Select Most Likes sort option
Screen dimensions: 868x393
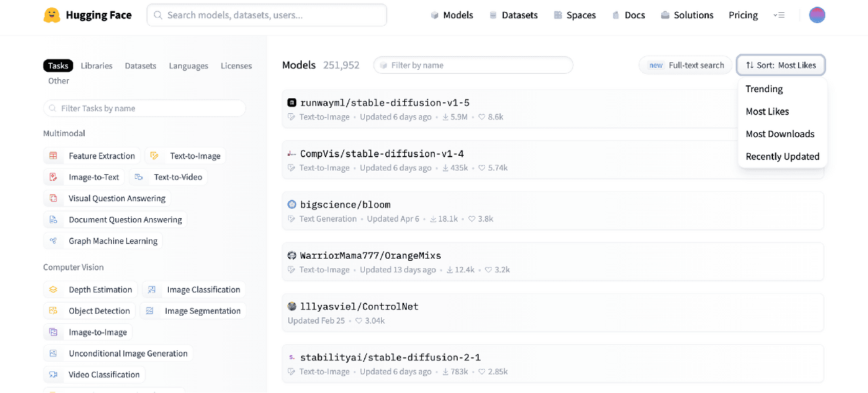coord(782,111)
